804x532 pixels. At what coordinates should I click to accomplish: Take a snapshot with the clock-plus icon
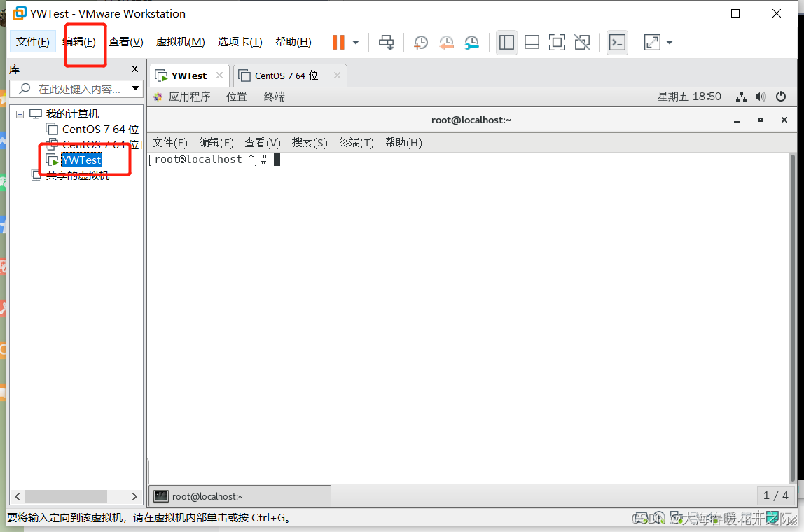coord(420,43)
